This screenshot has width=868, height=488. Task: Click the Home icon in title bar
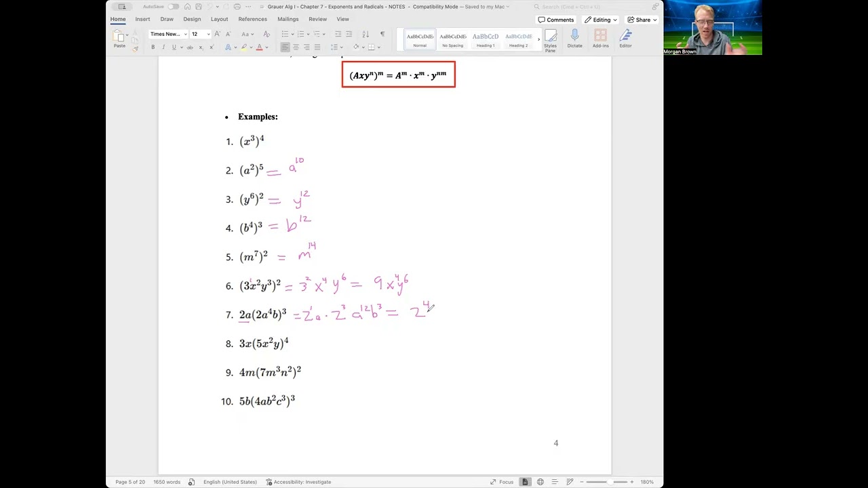tap(187, 7)
